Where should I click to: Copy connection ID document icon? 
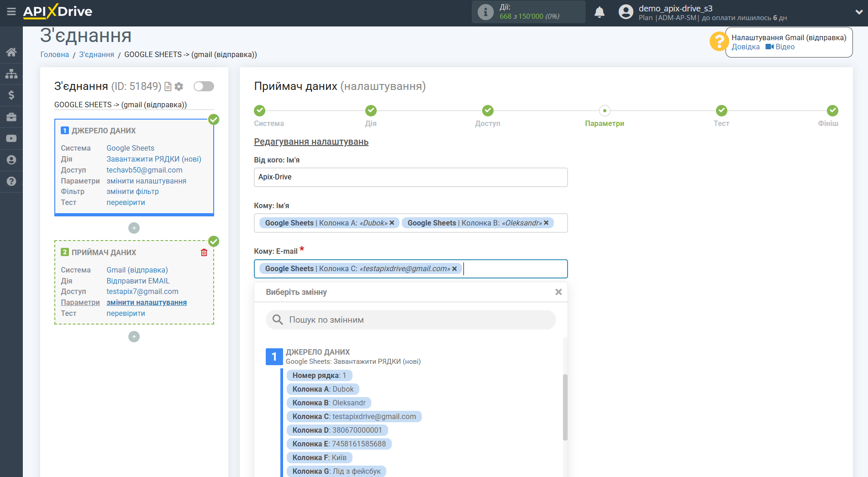[168, 86]
